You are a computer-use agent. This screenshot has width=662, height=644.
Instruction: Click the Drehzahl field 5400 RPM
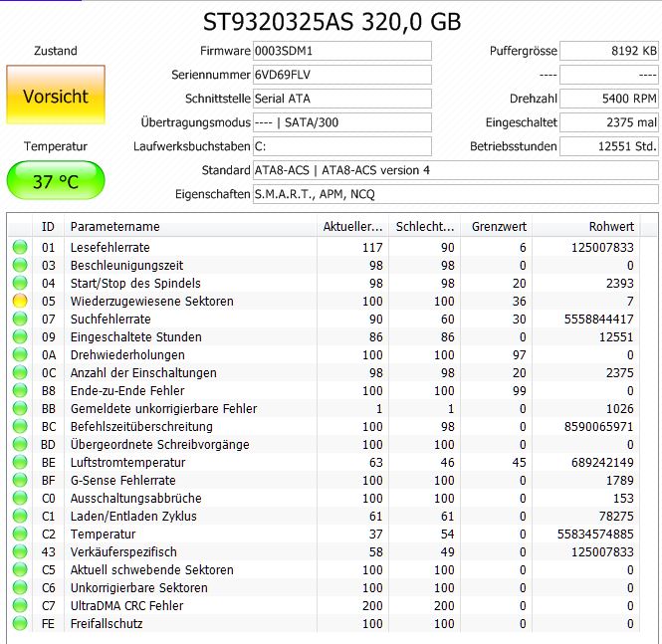(609, 99)
